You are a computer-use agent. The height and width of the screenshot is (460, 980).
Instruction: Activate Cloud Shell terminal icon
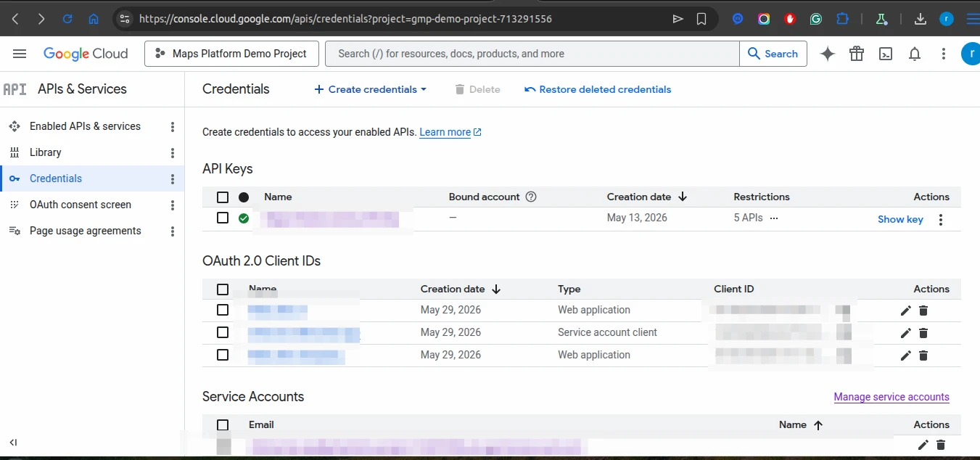click(886, 54)
